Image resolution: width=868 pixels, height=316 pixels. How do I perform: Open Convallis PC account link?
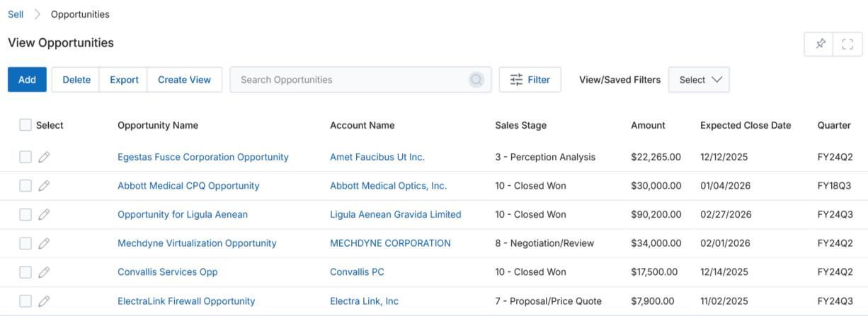358,272
